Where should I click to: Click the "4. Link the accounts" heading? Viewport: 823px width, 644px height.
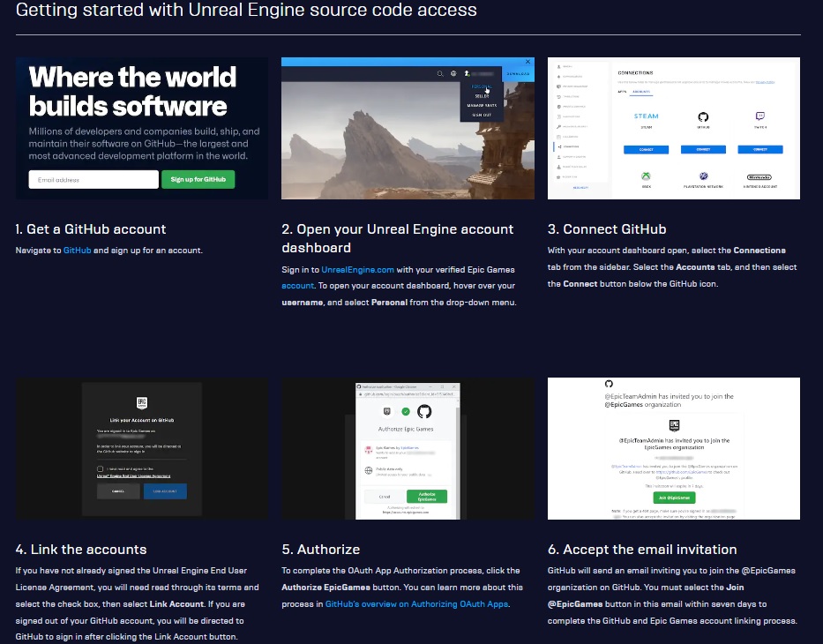click(81, 550)
